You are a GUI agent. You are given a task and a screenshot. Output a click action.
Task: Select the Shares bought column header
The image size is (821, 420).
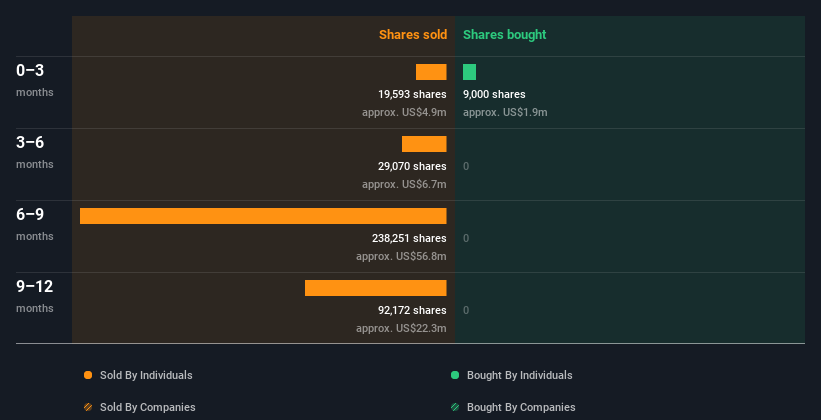pyautogui.click(x=504, y=35)
